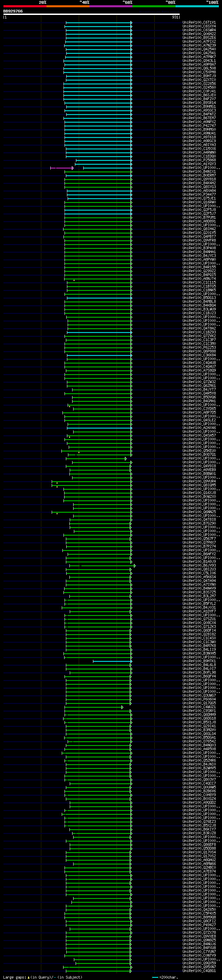The height and width of the screenshot is (980, 222).
Task: Click the orange 40% identity legend segment
Action: (x=68, y=6)
